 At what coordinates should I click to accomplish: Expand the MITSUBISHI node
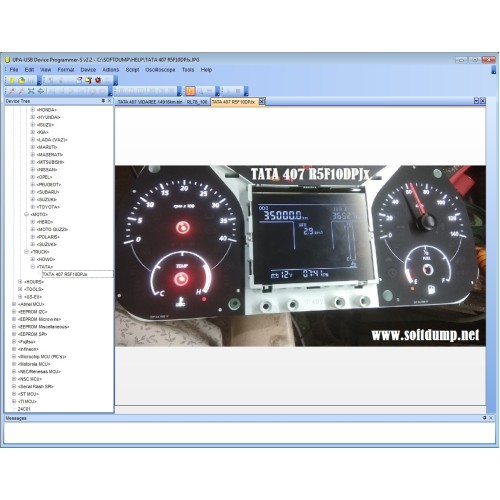(33, 162)
